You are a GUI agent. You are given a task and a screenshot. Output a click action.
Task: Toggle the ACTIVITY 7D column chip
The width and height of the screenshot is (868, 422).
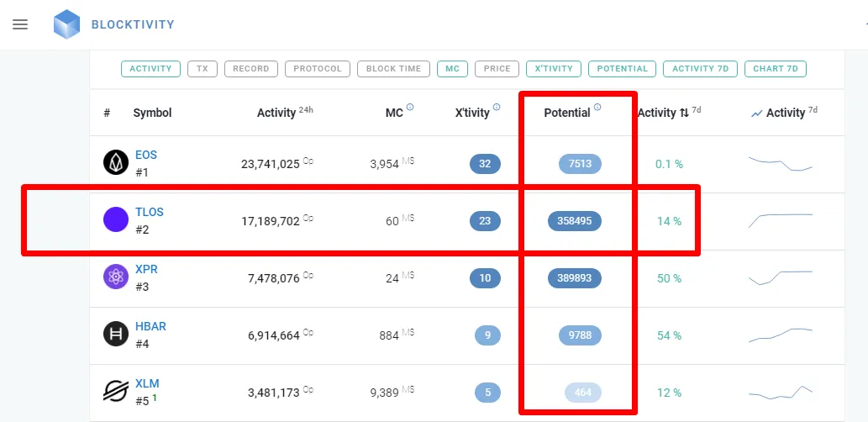700,69
